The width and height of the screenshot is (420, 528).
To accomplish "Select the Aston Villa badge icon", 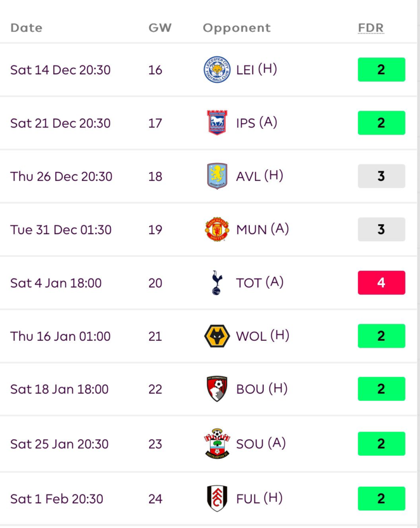I will (217, 176).
